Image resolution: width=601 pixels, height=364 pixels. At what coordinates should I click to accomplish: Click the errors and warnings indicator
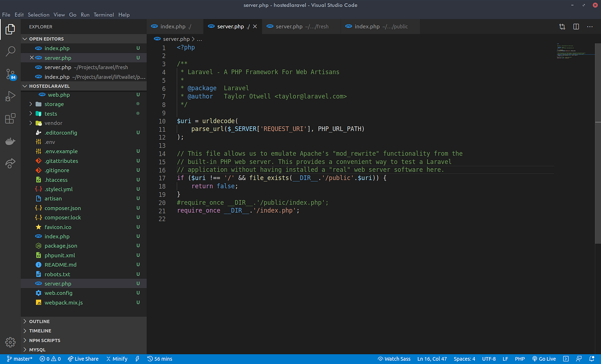(50, 358)
